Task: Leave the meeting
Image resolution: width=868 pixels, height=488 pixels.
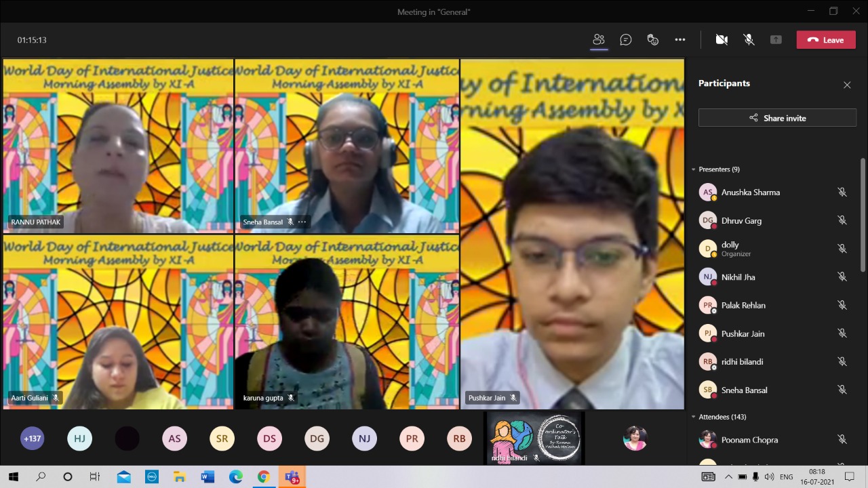Action: click(x=825, y=40)
